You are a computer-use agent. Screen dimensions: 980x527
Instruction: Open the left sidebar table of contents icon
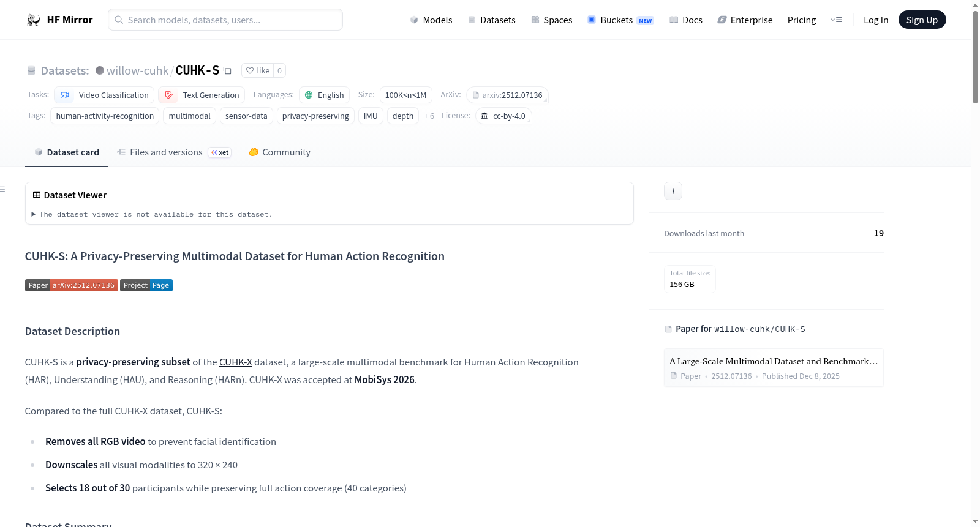pyautogui.click(x=3, y=189)
